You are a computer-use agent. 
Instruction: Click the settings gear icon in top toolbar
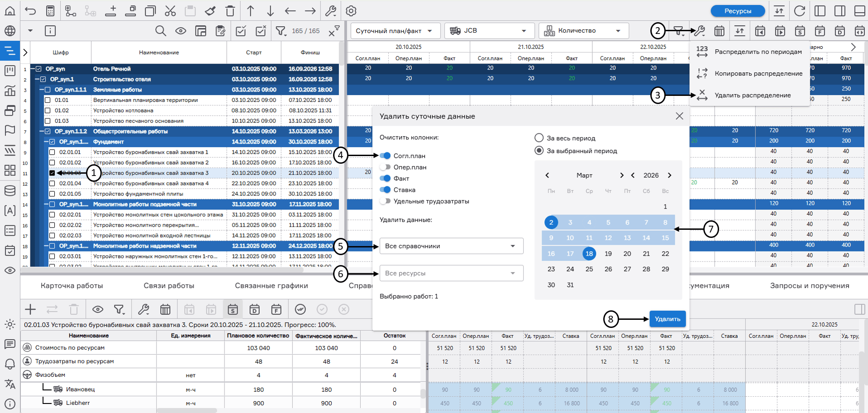(351, 11)
